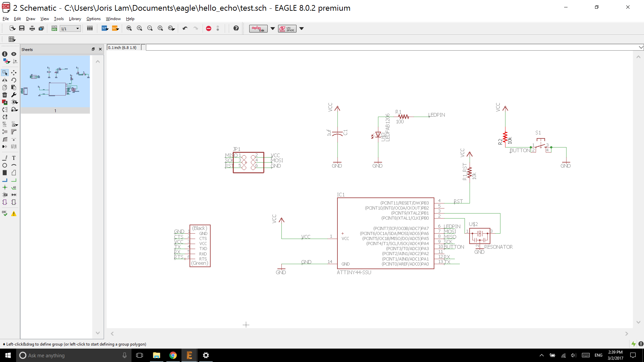The height and width of the screenshot is (362, 644).
Task: Switch to board with SCH/BRD icon
Action: (x=54, y=28)
